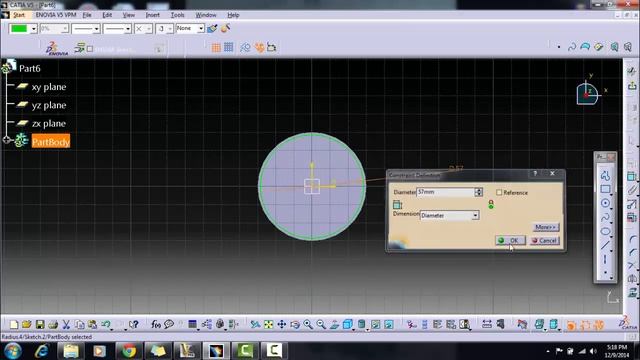Click the Diameter value spinner arrows
The image size is (640, 360).
478,192
